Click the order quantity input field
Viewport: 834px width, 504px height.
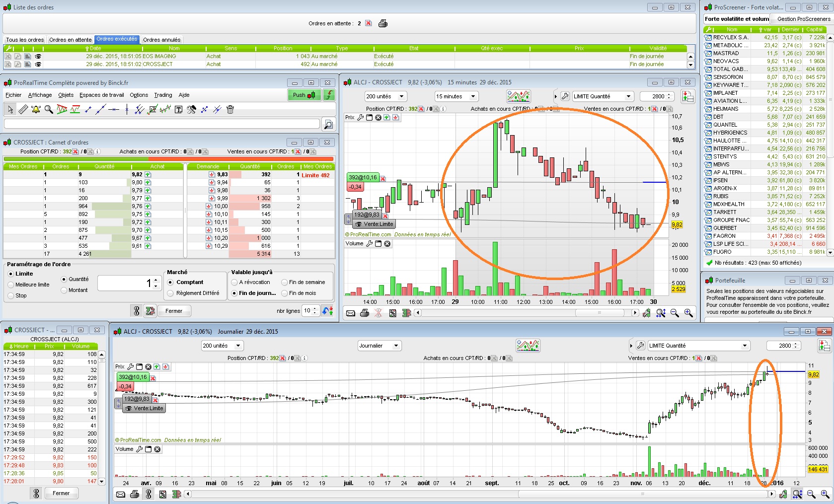130,283
